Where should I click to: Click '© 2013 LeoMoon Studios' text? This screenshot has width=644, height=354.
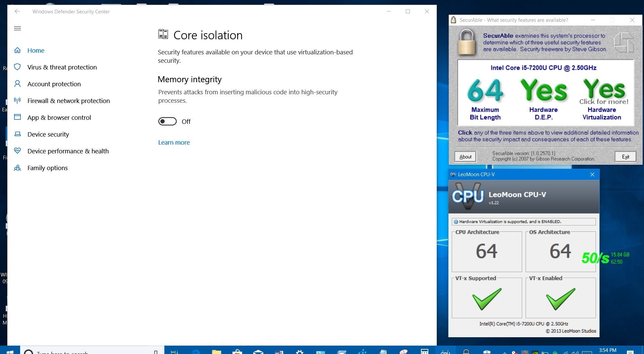coord(571,331)
